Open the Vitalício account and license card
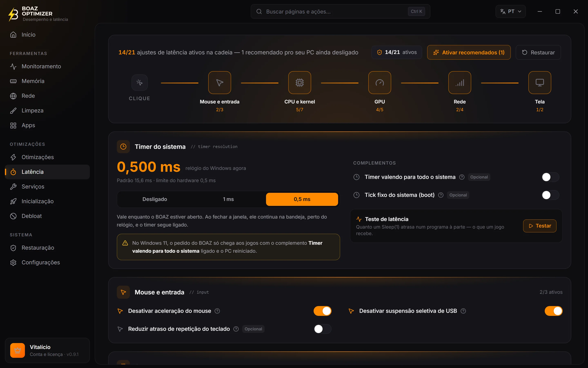The image size is (588, 368). pos(47,350)
